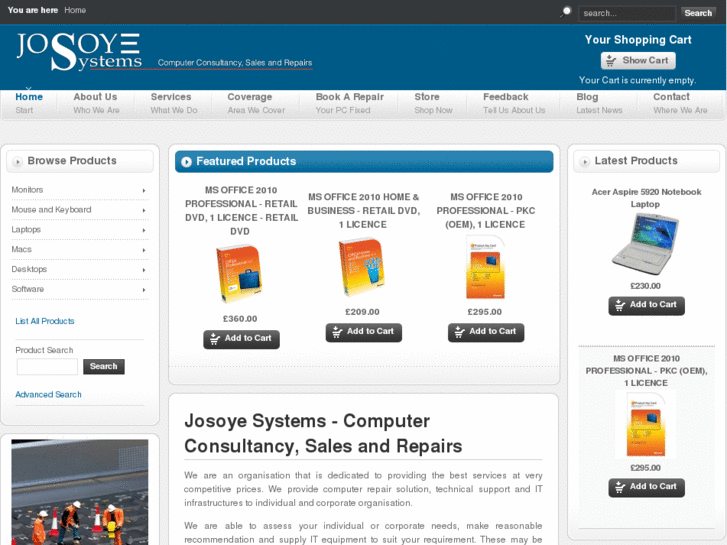Expand the Desktops category arrow
The width and height of the screenshot is (727, 545).
click(144, 270)
